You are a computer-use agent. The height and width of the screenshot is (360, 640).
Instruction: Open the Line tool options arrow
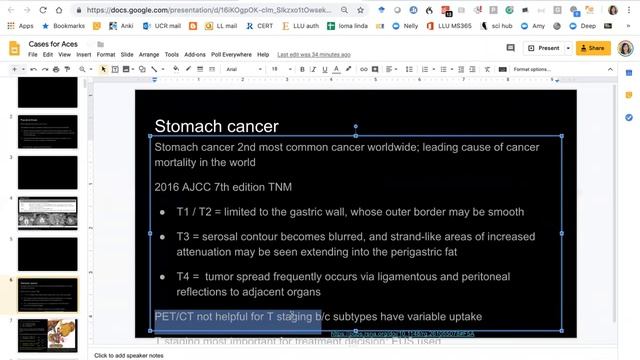pyautogui.click(x=162, y=69)
